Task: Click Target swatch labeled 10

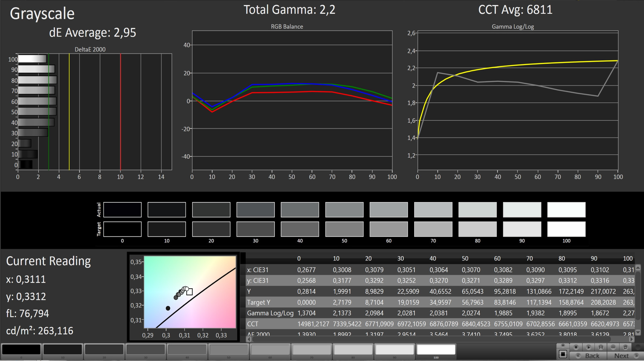Action: coord(167,229)
